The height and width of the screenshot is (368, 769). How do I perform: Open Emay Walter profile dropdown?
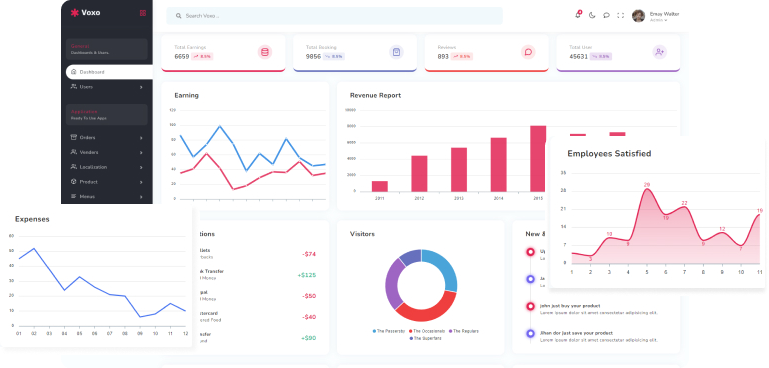click(656, 16)
